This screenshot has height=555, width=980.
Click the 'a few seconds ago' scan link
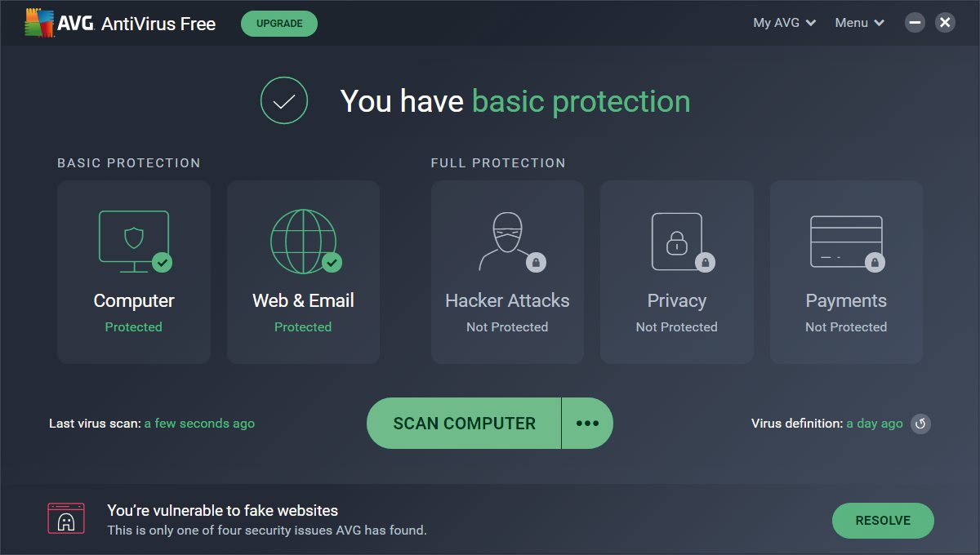click(x=199, y=424)
